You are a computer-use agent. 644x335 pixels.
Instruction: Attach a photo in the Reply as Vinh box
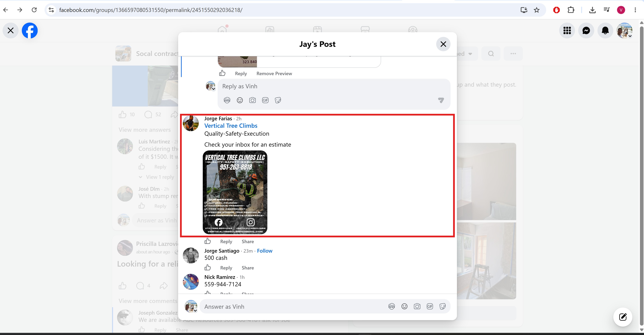click(x=253, y=100)
